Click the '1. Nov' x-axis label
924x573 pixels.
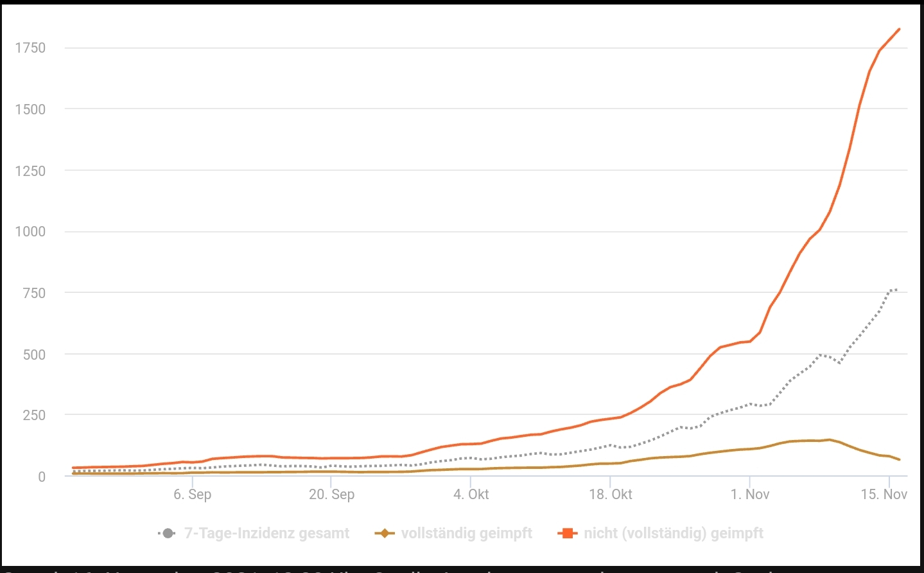point(750,495)
